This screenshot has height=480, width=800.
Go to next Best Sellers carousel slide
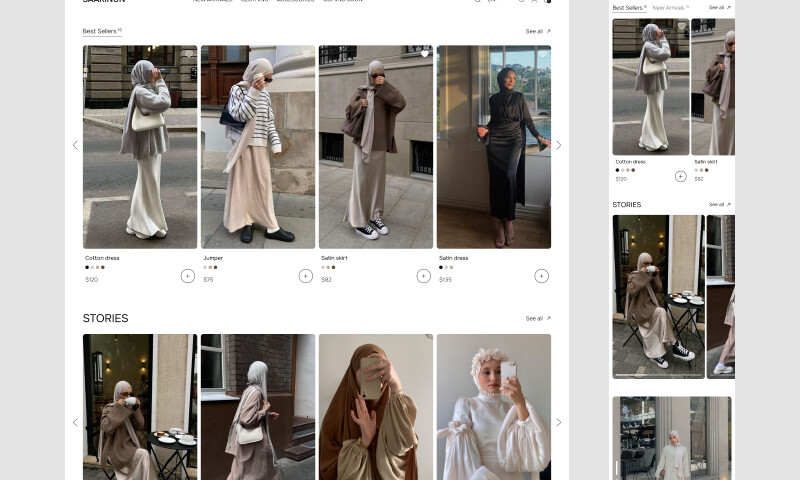(559, 145)
